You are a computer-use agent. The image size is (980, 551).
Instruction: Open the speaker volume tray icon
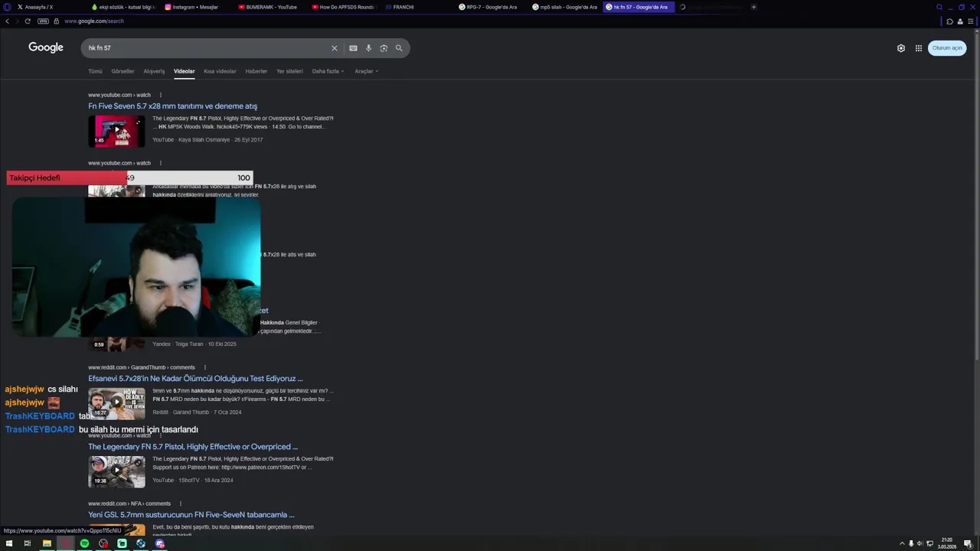[920, 543]
